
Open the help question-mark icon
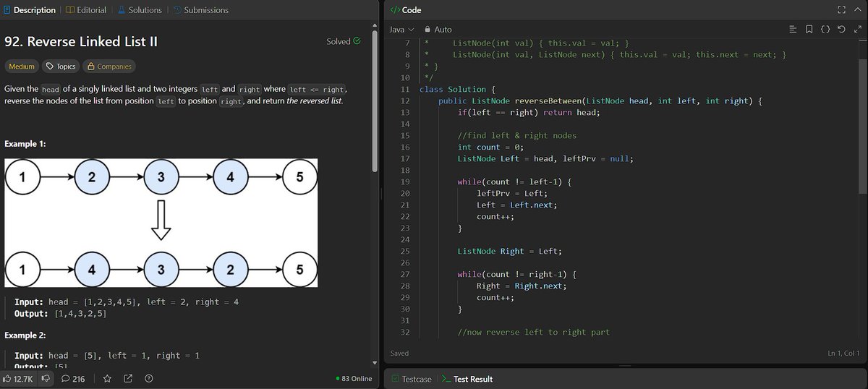click(149, 378)
